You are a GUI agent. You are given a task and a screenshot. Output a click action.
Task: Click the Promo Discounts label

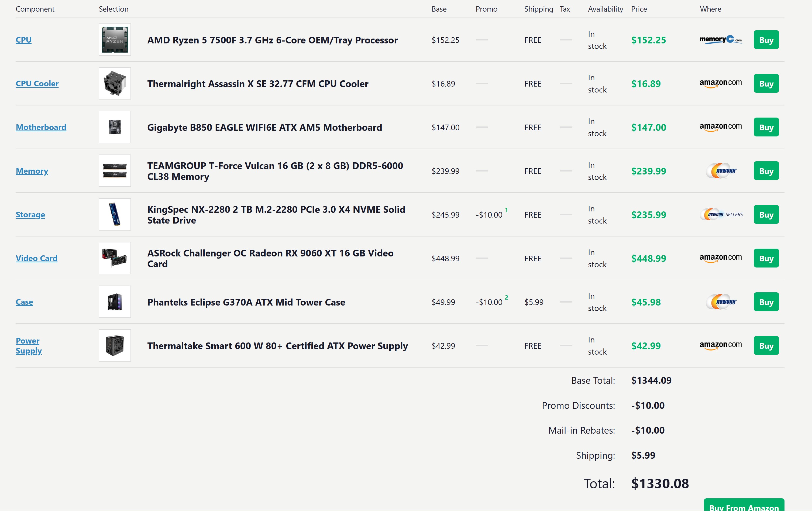pos(578,405)
